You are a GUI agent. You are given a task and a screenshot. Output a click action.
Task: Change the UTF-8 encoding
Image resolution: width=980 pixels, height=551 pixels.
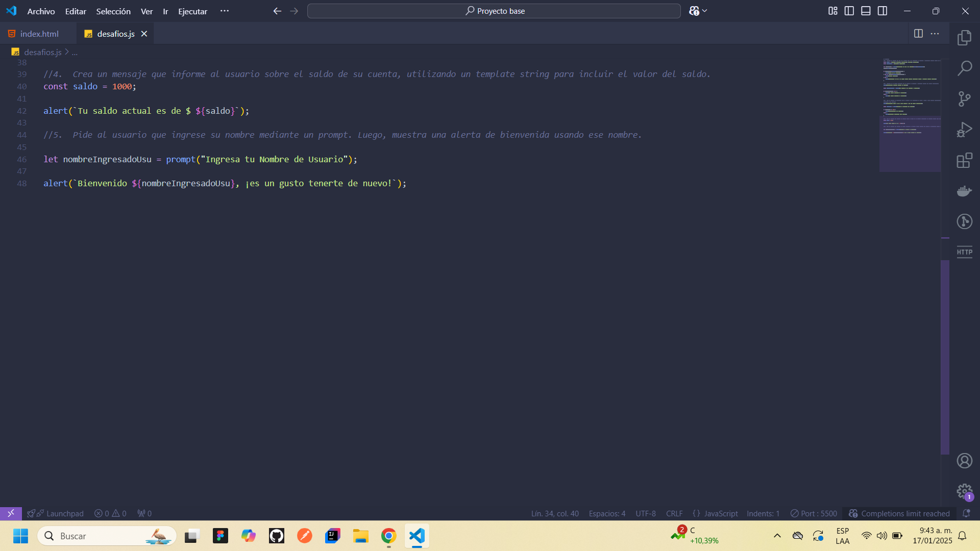point(646,513)
